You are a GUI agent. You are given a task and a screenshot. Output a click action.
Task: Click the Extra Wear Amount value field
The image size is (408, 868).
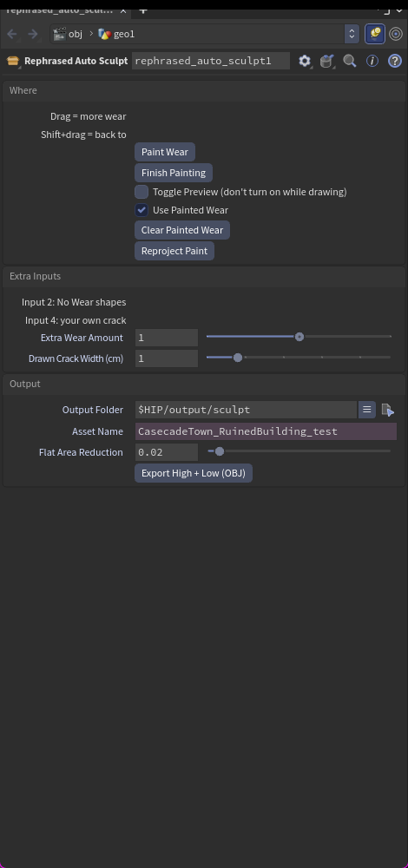[166, 338]
